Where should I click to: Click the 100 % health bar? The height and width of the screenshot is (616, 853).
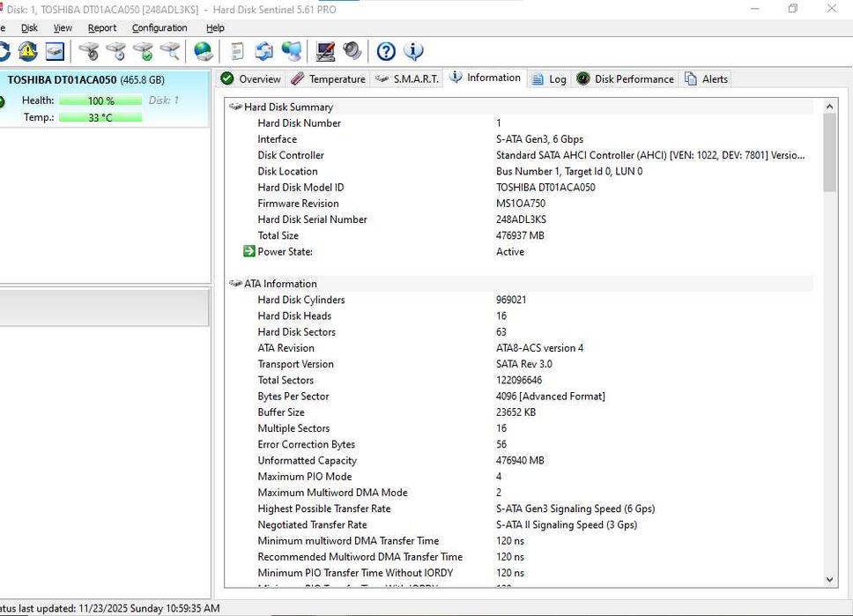tap(100, 100)
